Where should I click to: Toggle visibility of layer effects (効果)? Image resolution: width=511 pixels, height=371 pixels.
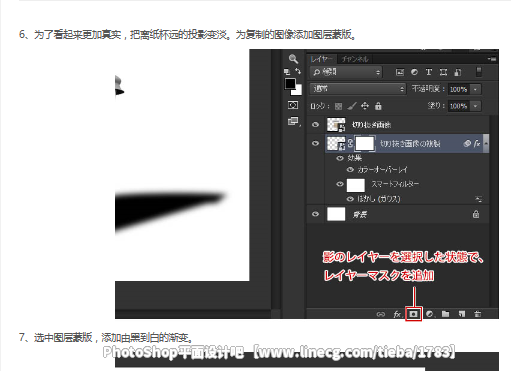coord(340,158)
